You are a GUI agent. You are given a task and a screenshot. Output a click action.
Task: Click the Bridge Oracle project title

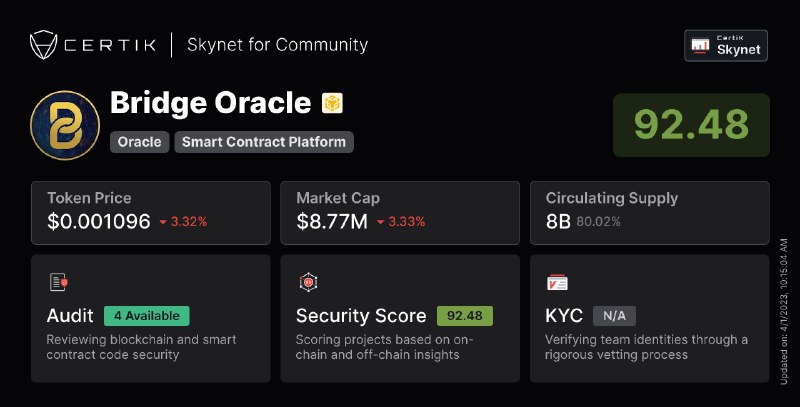pos(211,103)
